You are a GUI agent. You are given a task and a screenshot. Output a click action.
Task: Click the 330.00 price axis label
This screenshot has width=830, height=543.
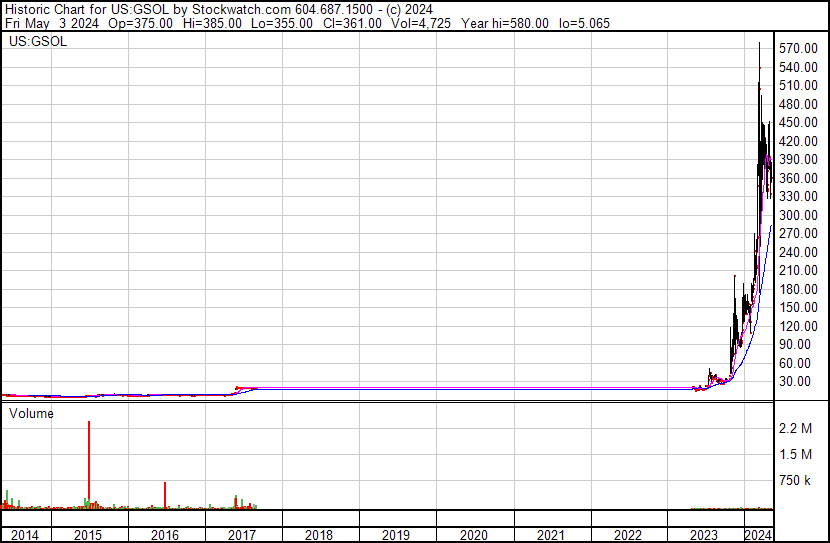pyautogui.click(x=798, y=196)
